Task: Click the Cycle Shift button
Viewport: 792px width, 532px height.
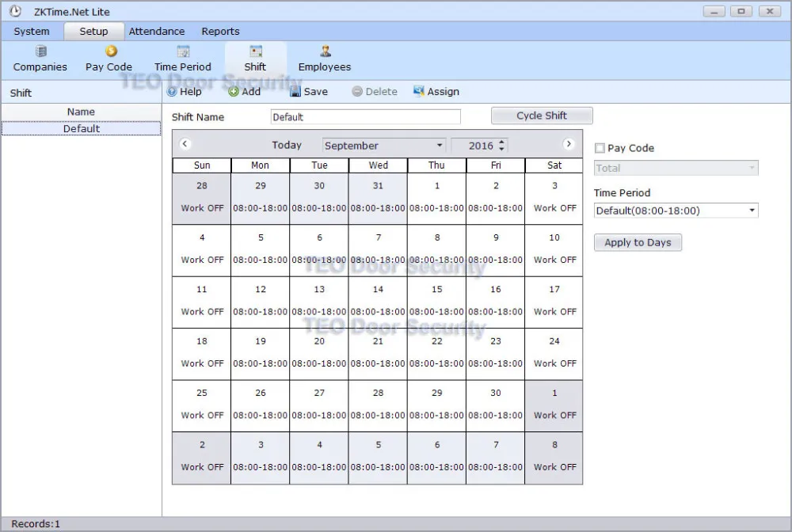Action: coord(542,116)
